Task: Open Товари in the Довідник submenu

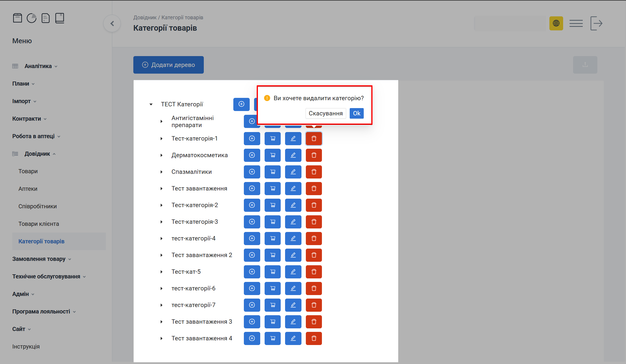Action: coord(28,171)
